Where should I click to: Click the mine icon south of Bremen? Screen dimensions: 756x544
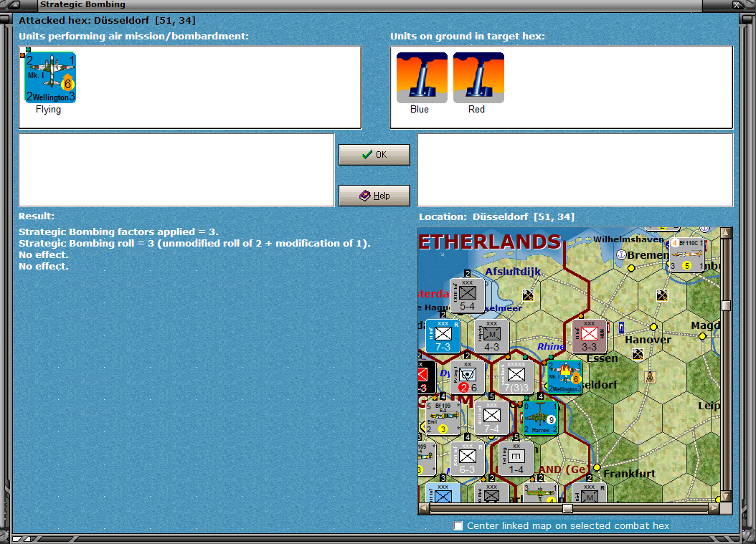coord(662,295)
